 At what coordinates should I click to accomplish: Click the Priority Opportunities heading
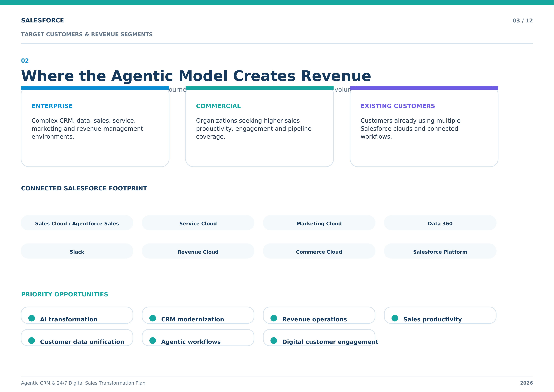pos(64,295)
